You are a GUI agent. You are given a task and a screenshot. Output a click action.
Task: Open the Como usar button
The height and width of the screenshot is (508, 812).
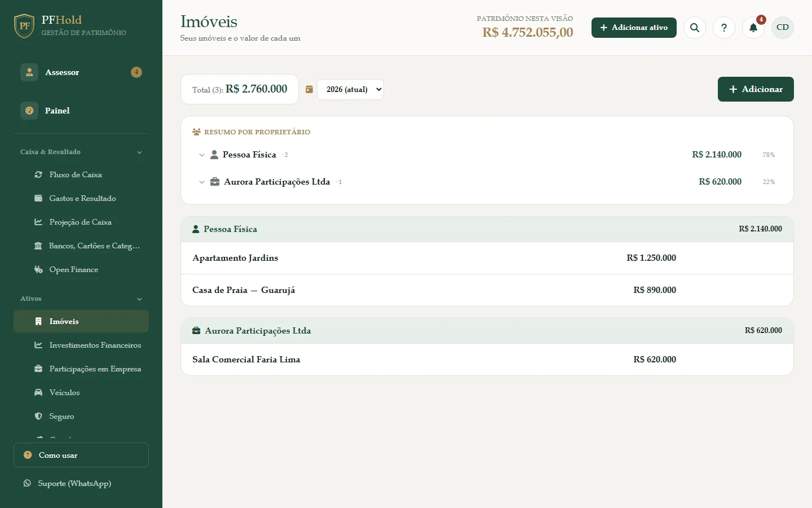[81, 455]
